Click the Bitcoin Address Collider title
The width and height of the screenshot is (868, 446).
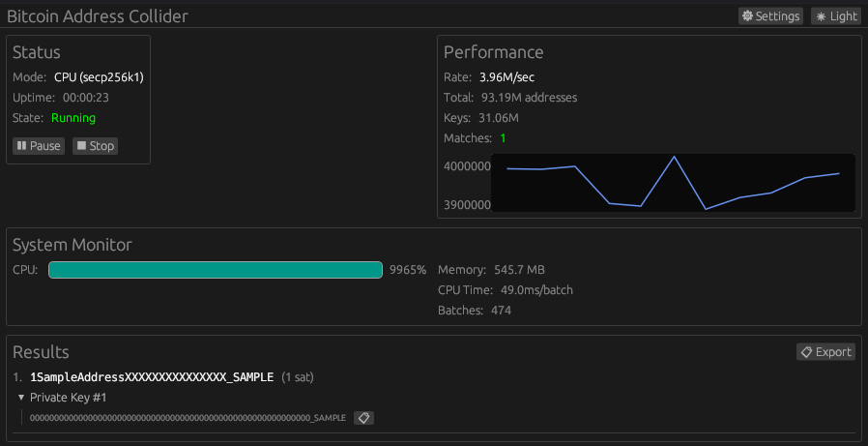tap(98, 16)
